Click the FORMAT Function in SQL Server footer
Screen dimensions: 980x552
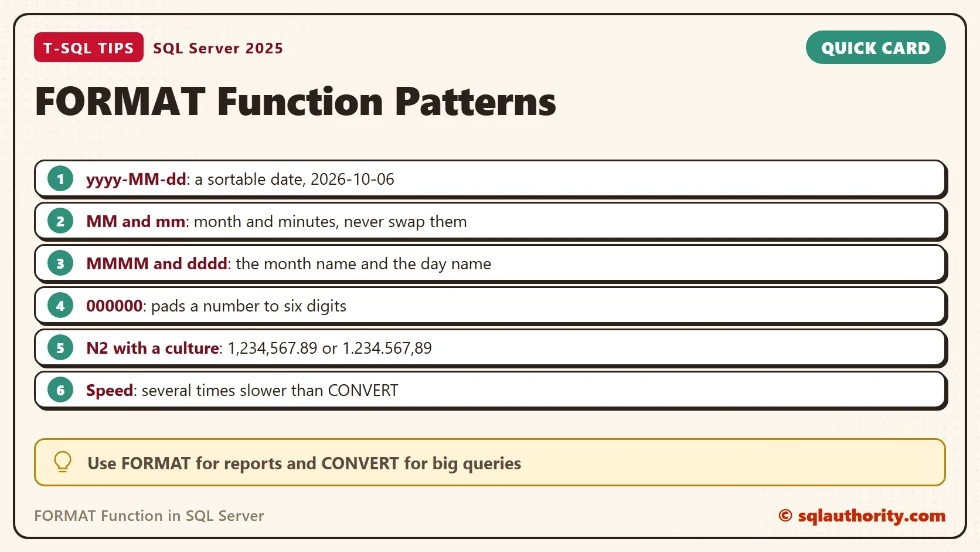coord(149,516)
